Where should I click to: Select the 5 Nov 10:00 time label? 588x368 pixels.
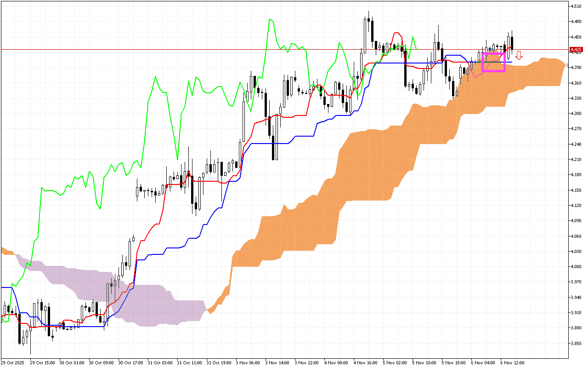pos(424,363)
